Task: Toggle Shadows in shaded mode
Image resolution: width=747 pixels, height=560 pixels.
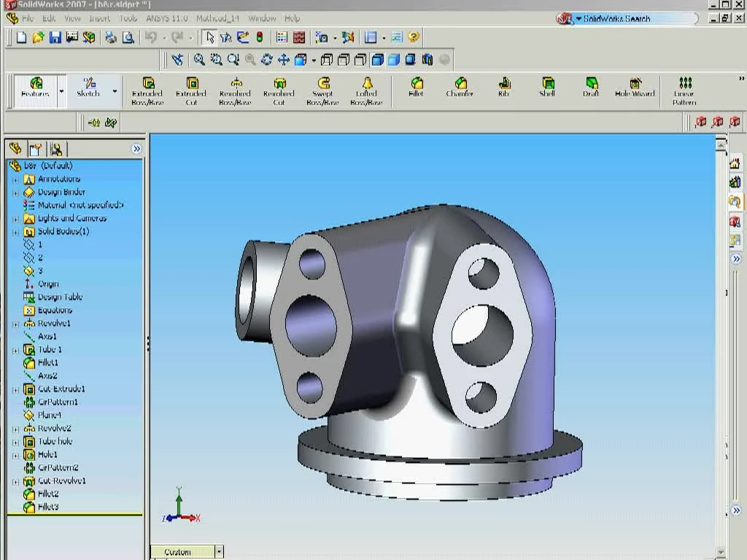Action: coord(410,60)
